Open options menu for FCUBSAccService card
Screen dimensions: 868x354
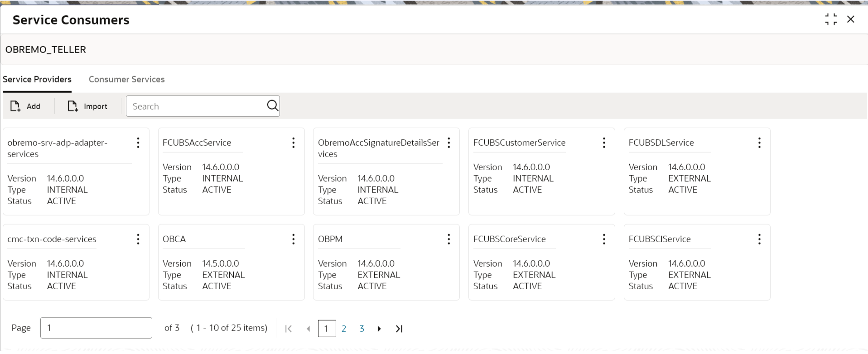pyautogui.click(x=294, y=143)
